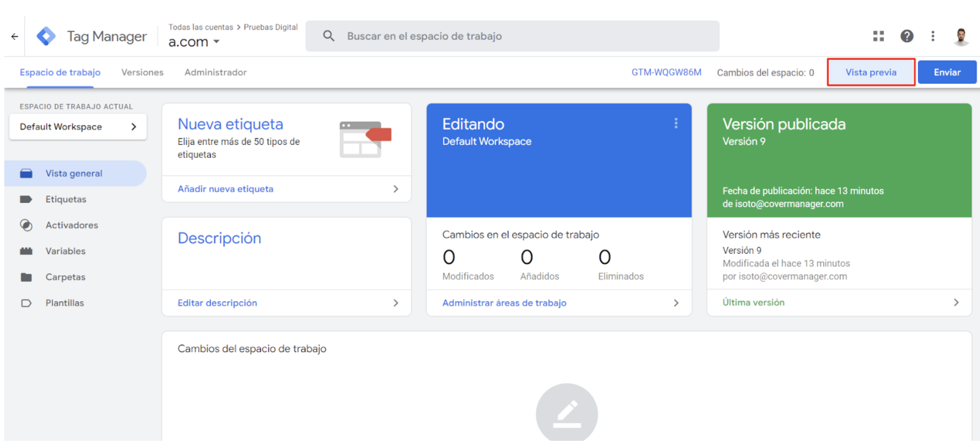Open the header three-dot menu
This screenshot has height=441, width=980.
tap(933, 36)
